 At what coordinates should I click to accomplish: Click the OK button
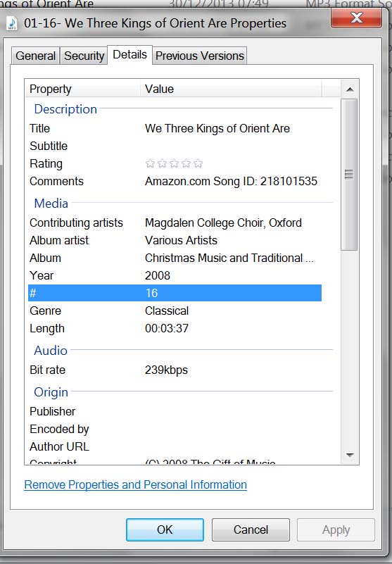coord(165,529)
